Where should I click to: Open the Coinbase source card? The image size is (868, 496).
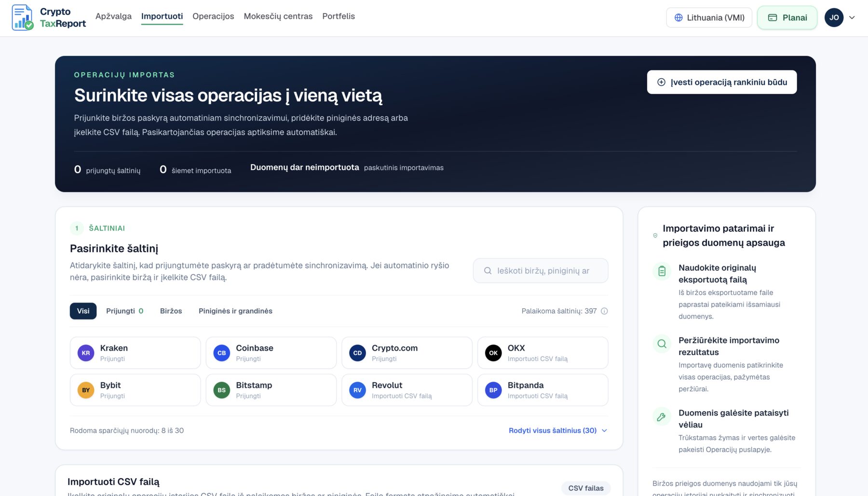271,353
